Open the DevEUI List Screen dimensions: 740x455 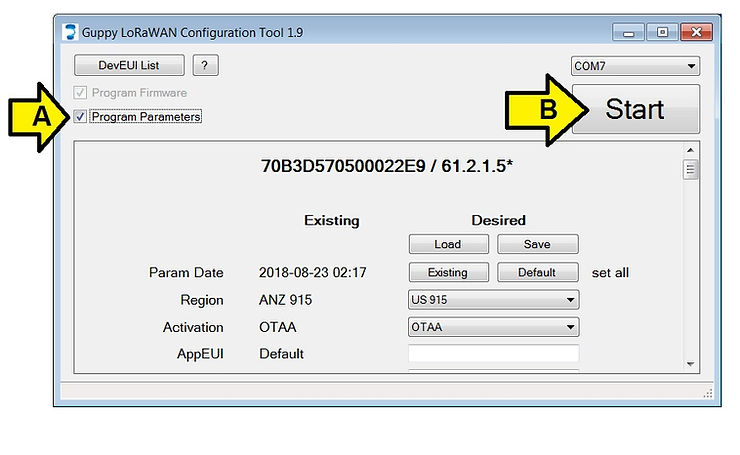pyautogui.click(x=129, y=65)
